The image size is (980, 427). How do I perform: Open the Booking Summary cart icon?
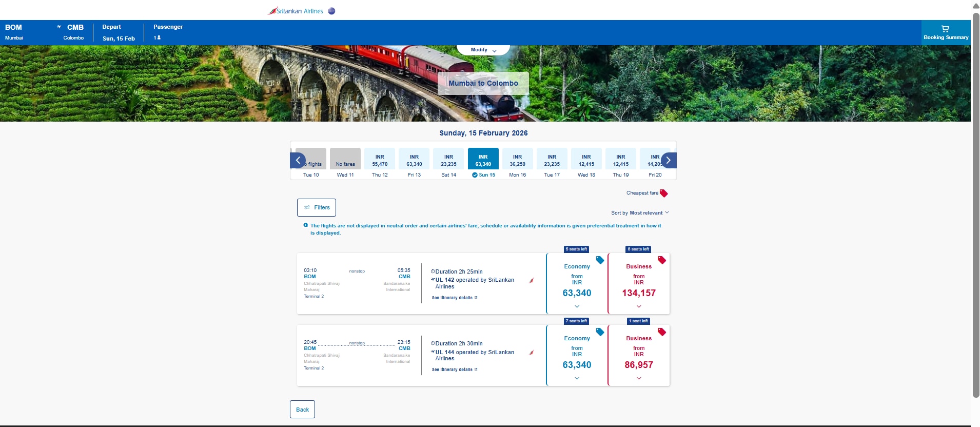[x=945, y=29]
